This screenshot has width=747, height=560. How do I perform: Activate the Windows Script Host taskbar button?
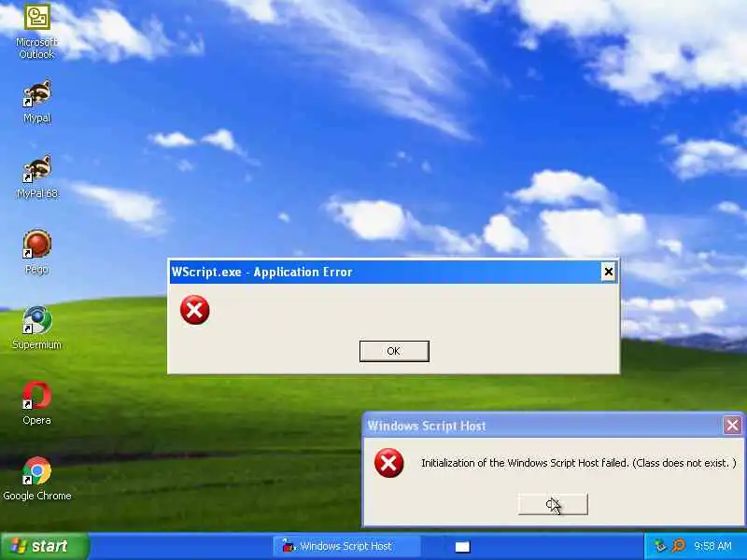[346, 546]
